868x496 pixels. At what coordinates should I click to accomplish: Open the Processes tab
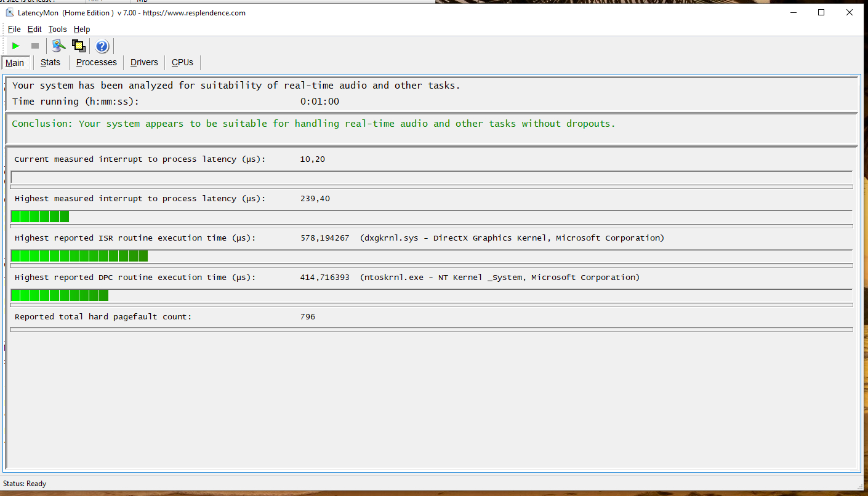(x=97, y=62)
